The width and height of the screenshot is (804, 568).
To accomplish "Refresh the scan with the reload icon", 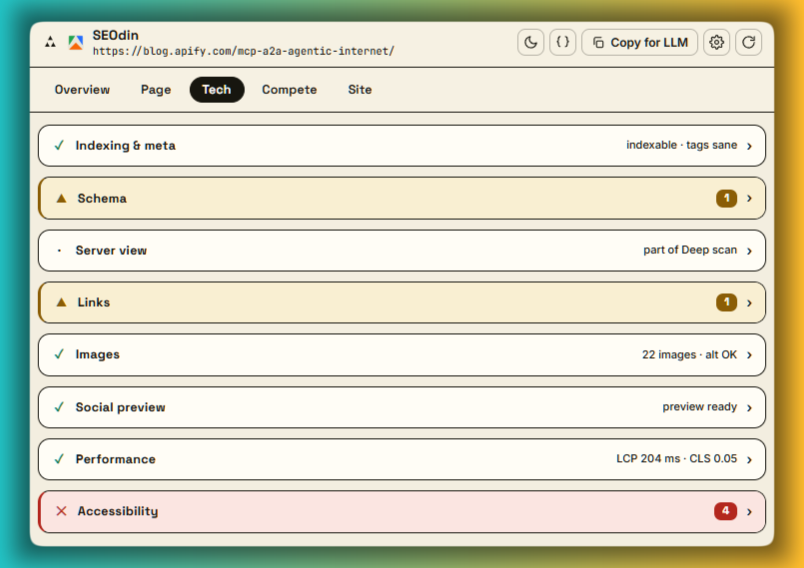I will pyautogui.click(x=749, y=42).
